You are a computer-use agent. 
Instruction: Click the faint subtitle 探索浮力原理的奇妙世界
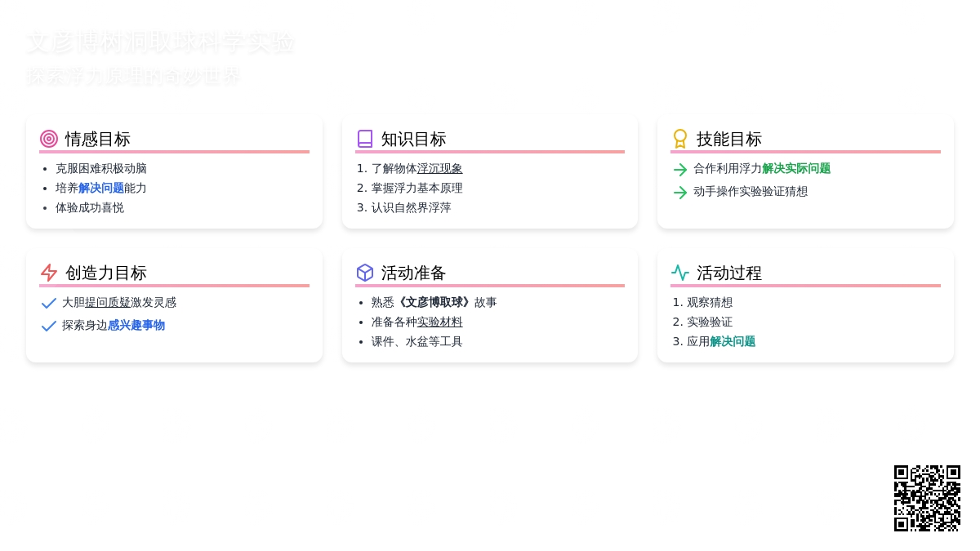134,77
